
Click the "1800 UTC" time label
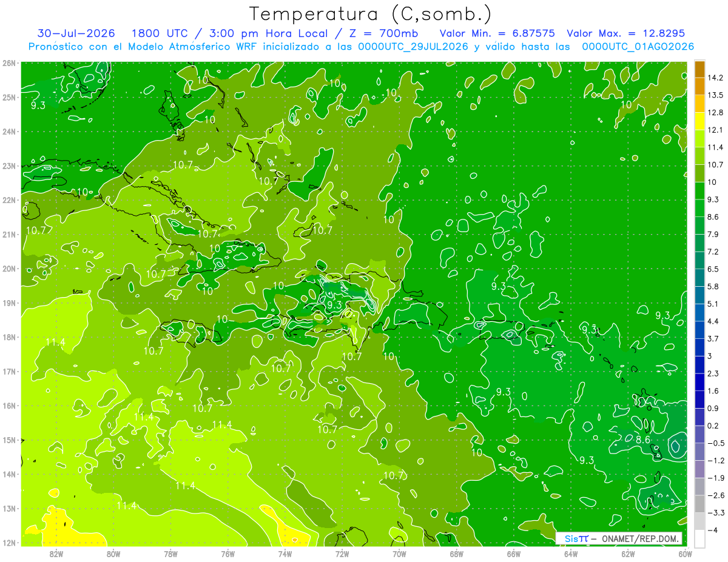click(x=161, y=33)
